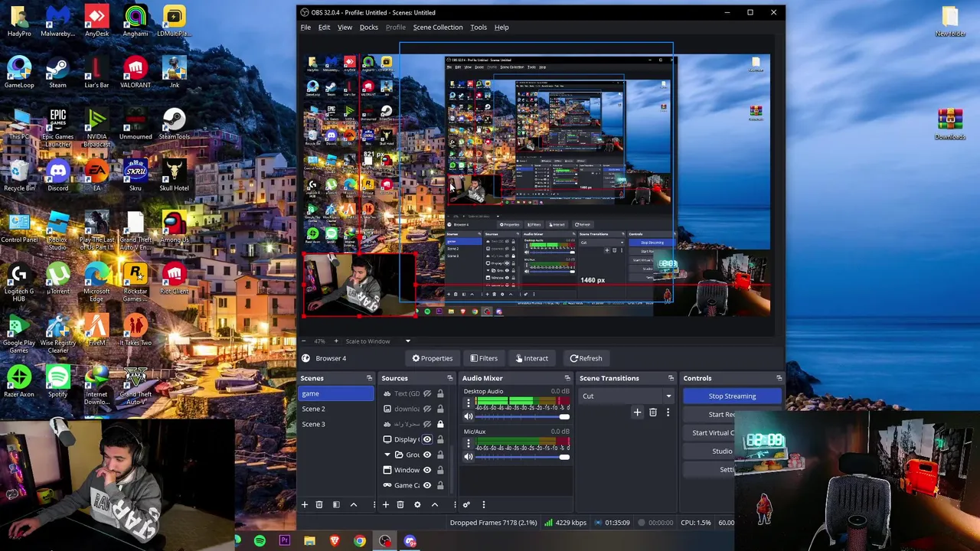Select Epic Games Launcher desktop icon
The image size is (980, 551).
pyautogui.click(x=58, y=127)
